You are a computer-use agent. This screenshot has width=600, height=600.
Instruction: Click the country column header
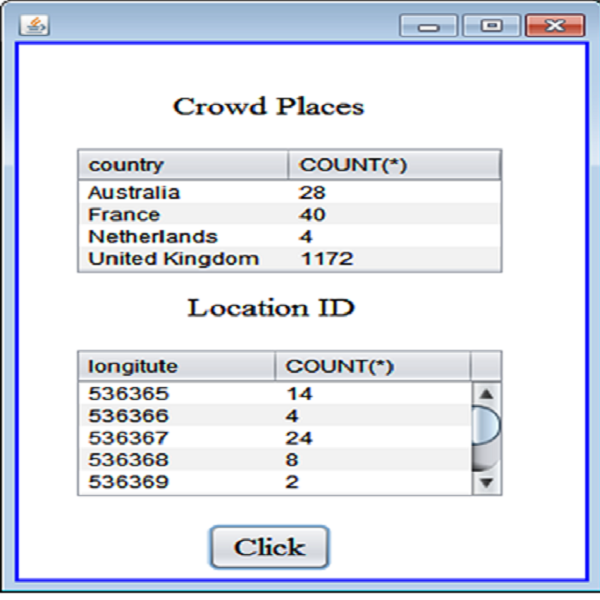point(183,165)
